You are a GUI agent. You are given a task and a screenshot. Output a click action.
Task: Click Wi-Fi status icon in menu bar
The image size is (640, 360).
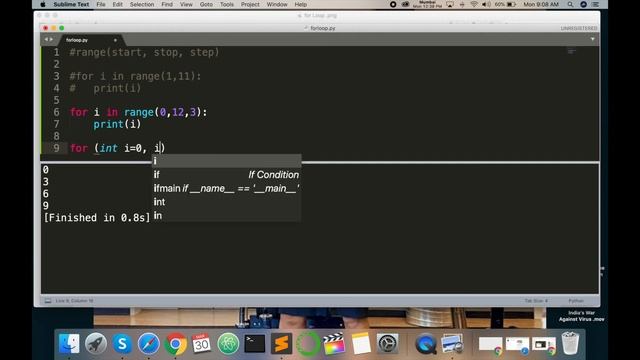474,4
